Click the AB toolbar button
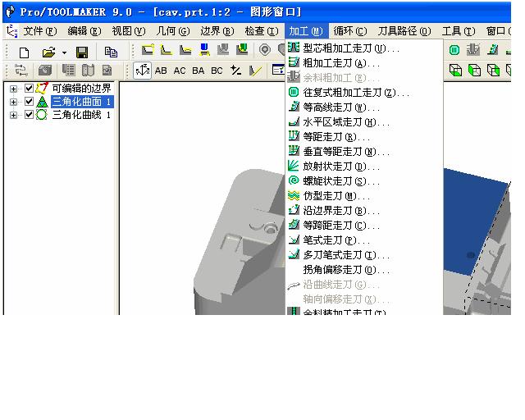 click(161, 71)
